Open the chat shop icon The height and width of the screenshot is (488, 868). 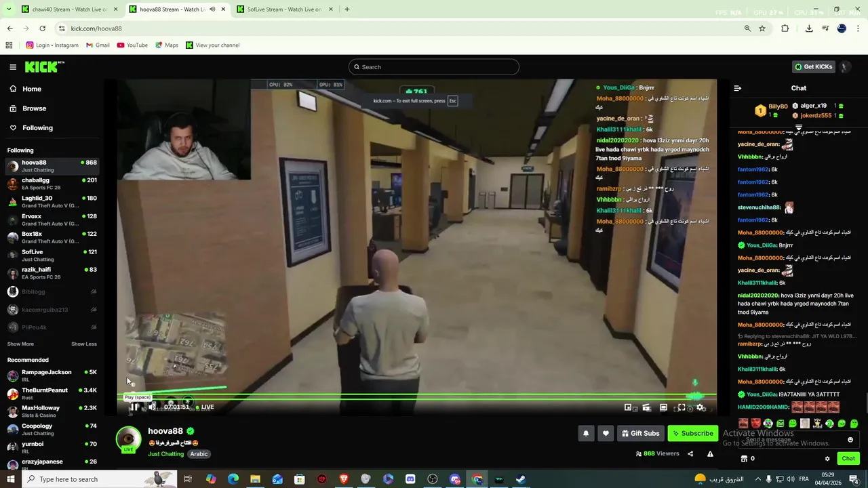[x=744, y=459]
